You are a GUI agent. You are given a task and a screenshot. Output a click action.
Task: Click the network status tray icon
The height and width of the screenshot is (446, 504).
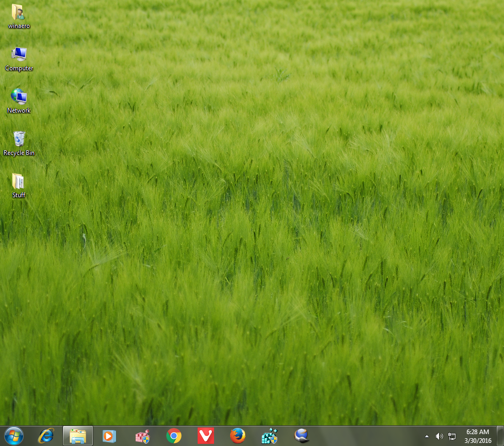click(452, 436)
